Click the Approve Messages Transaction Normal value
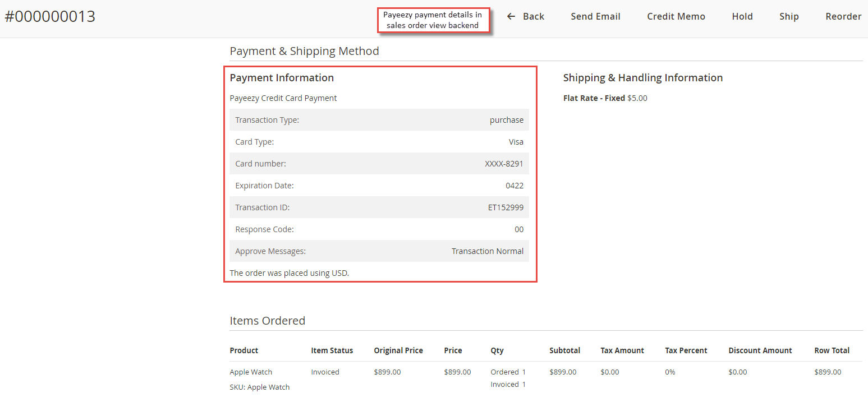868x402 pixels. click(487, 251)
